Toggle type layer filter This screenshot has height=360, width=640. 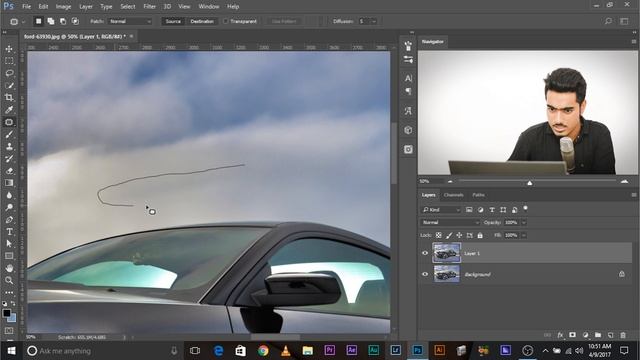click(492, 210)
